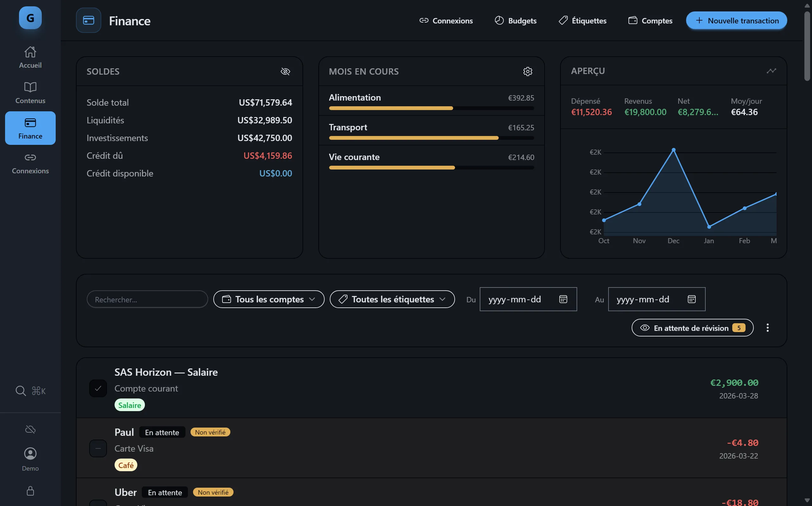This screenshot has height=506, width=812.
Task: Open the Tous les comptes dropdown
Action: [x=268, y=299]
